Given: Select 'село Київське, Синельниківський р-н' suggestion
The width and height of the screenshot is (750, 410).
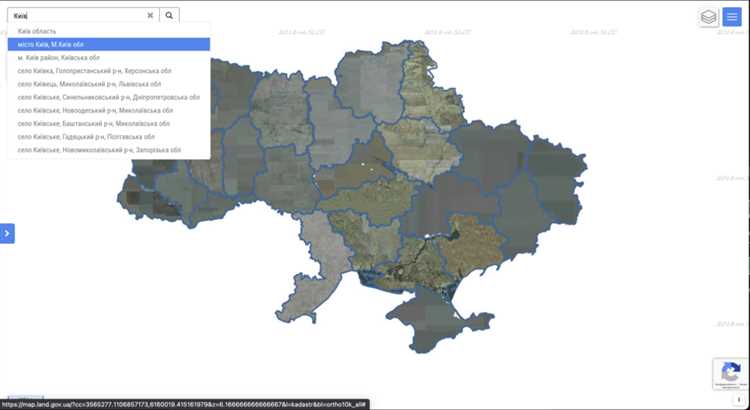Looking at the screenshot, I should [x=108, y=97].
